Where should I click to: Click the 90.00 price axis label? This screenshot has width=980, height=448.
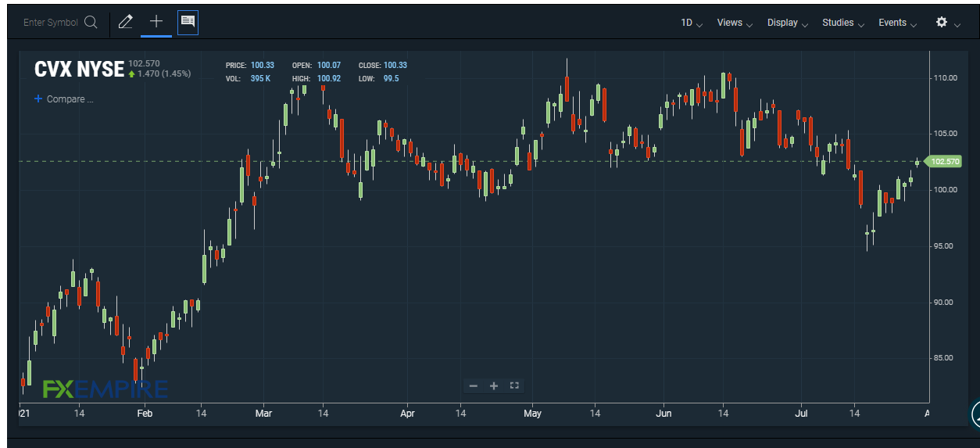tap(945, 303)
